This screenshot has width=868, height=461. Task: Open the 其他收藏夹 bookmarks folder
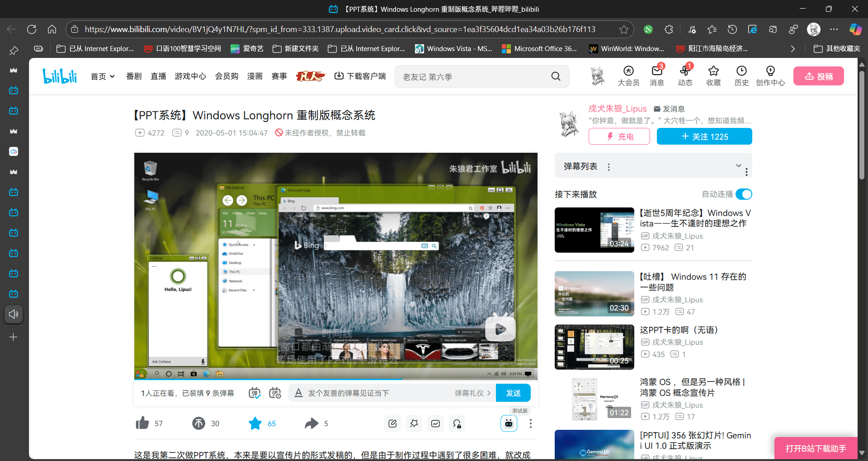point(836,49)
